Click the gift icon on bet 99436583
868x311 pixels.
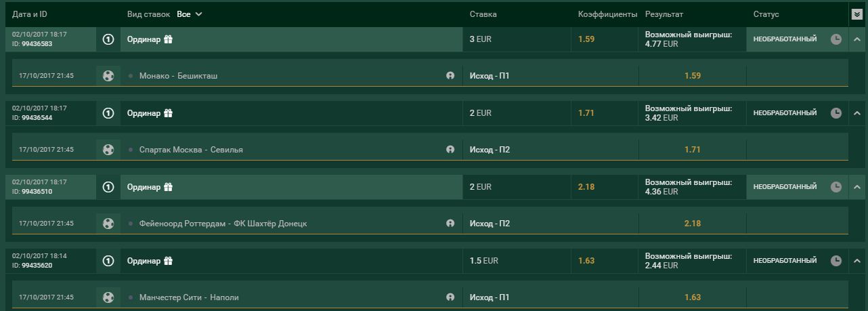(169, 39)
